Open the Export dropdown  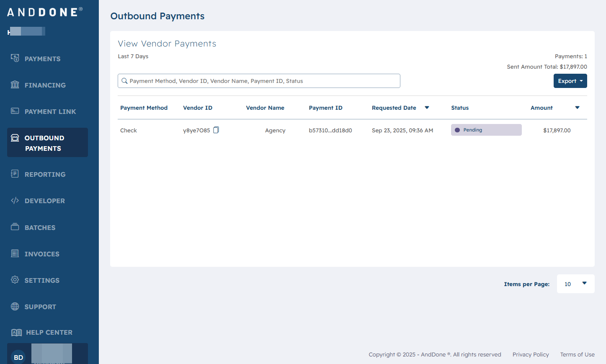(x=570, y=81)
